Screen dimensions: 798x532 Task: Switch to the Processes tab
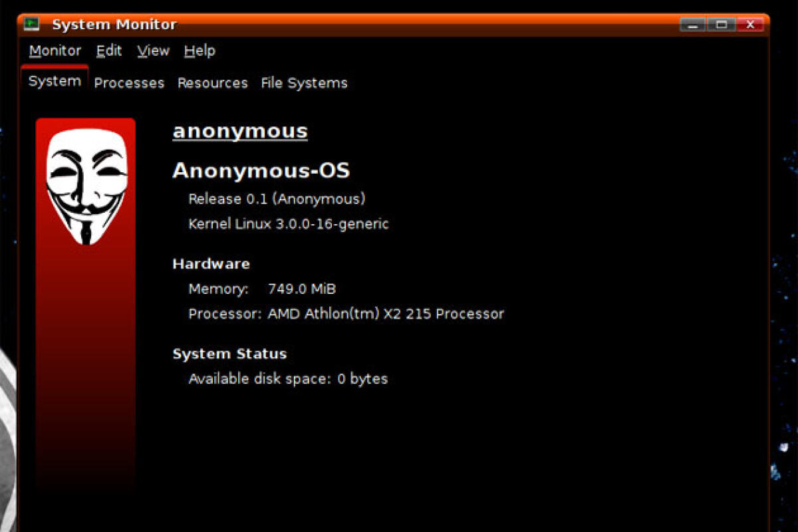[x=129, y=83]
